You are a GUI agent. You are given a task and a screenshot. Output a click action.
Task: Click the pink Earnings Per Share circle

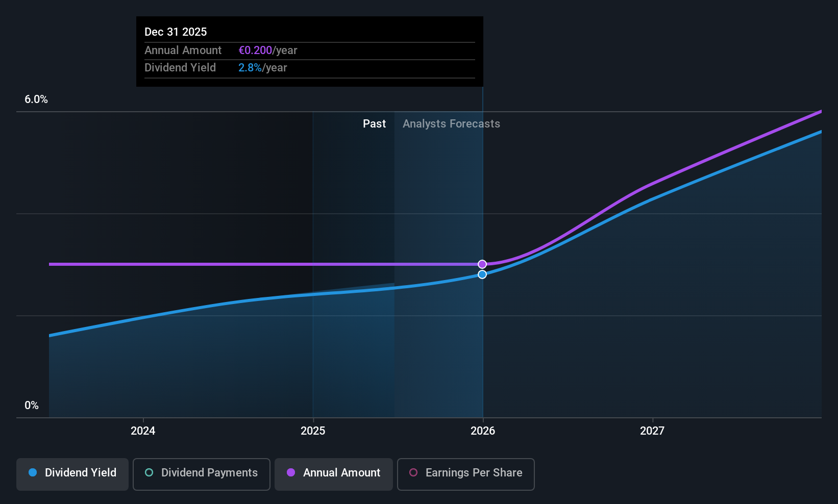click(413, 472)
